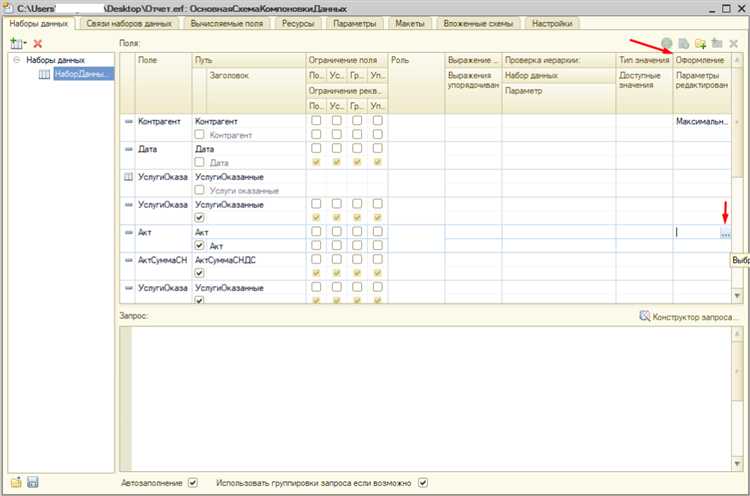Viewport: 750px width, 496px height.
Task: Enable the grey Контрагент title checkbox
Action: (x=199, y=134)
